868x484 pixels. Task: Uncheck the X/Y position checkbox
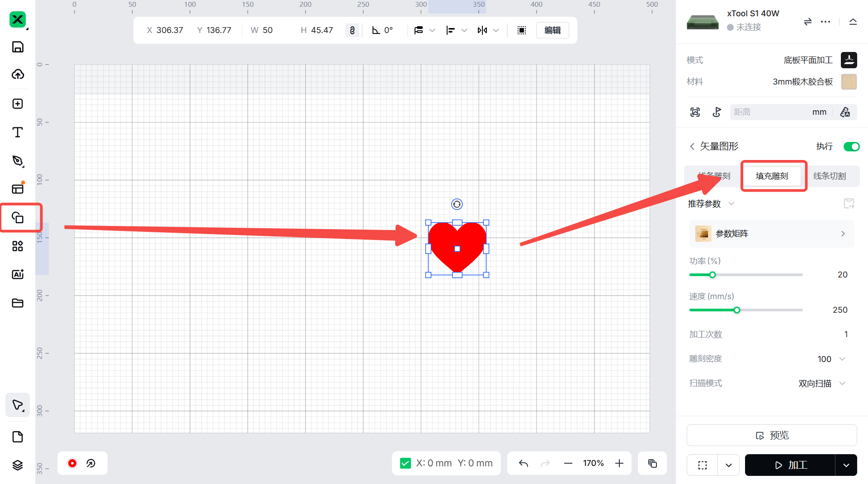point(406,463)
